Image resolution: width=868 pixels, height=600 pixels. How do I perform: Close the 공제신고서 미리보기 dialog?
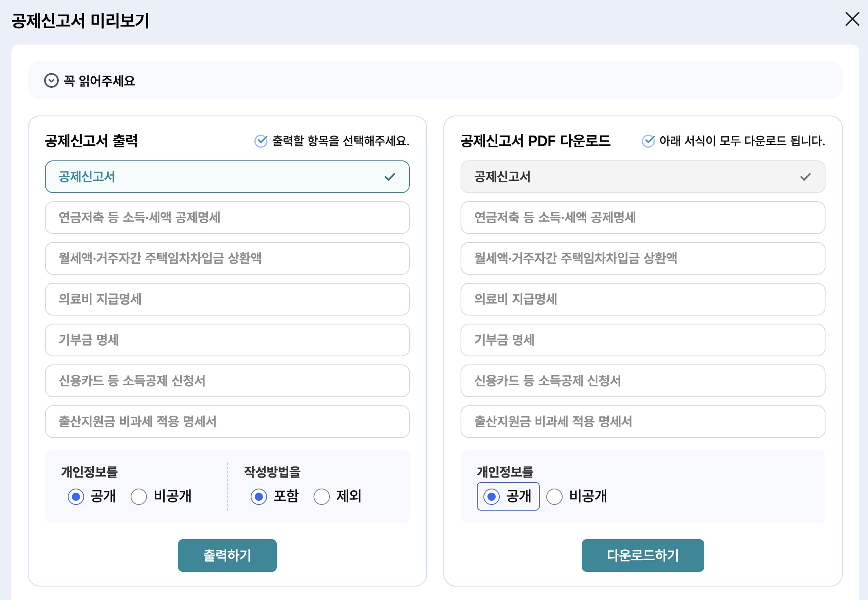point(852,19)
